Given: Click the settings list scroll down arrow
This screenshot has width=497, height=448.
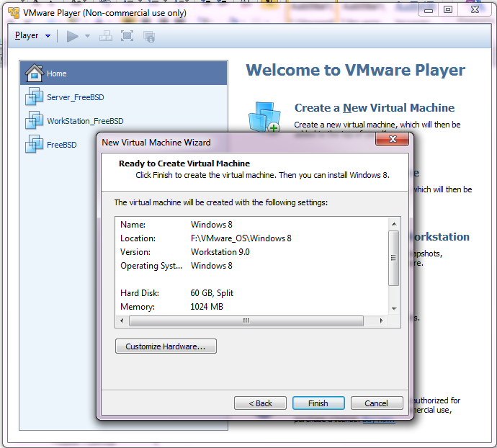Looking at the screenshot, I should tap(394, 308).
